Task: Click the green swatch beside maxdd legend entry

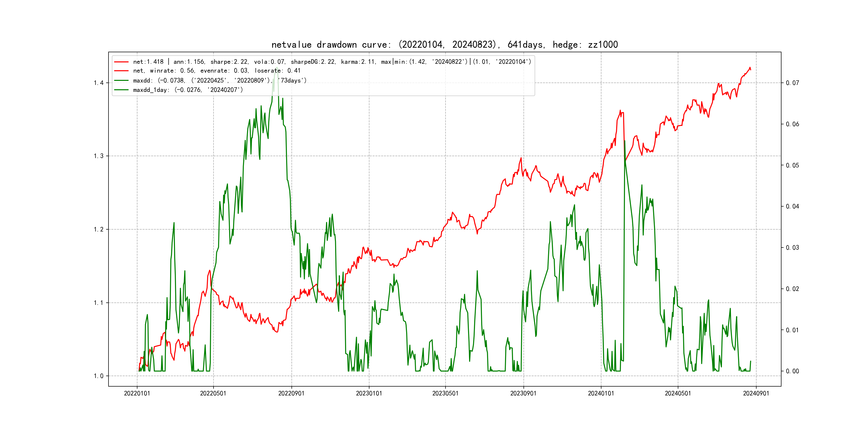Action: click(121, 81)
